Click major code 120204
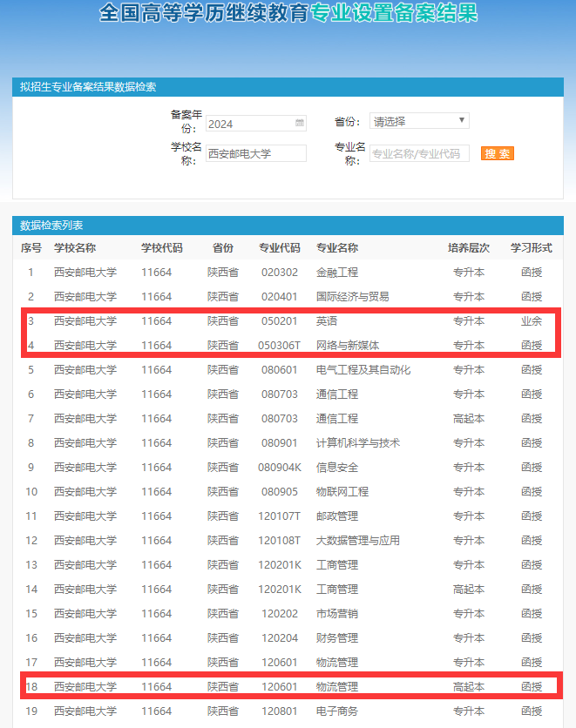This screenshot has width=576, height=728. click(x=280, y=638)
